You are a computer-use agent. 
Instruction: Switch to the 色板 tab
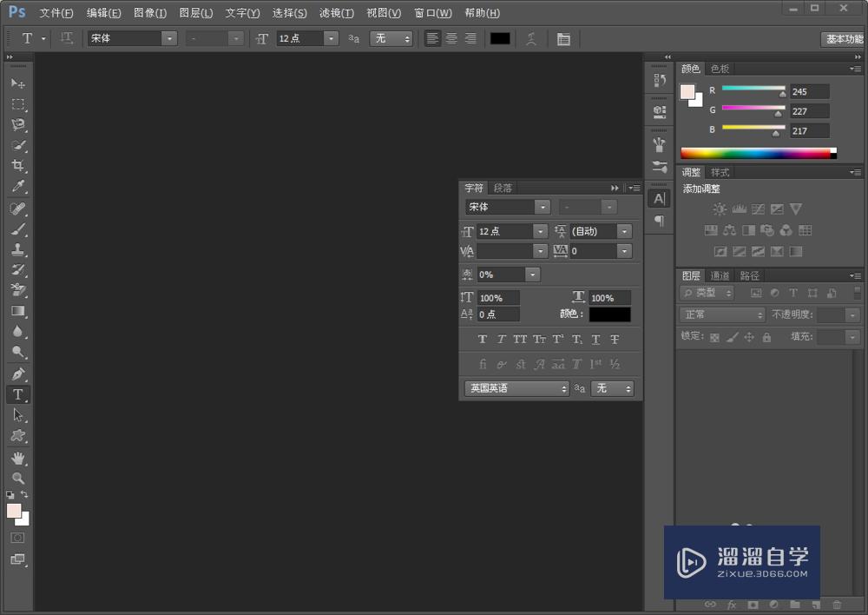click(720, 69)
